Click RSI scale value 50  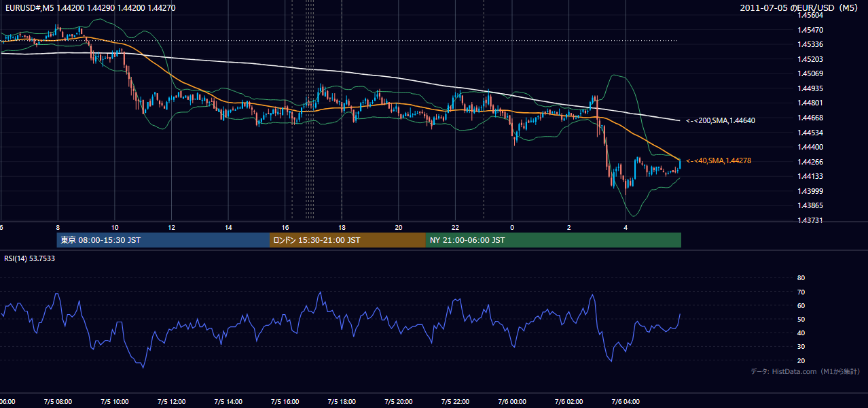click(801, 319)
